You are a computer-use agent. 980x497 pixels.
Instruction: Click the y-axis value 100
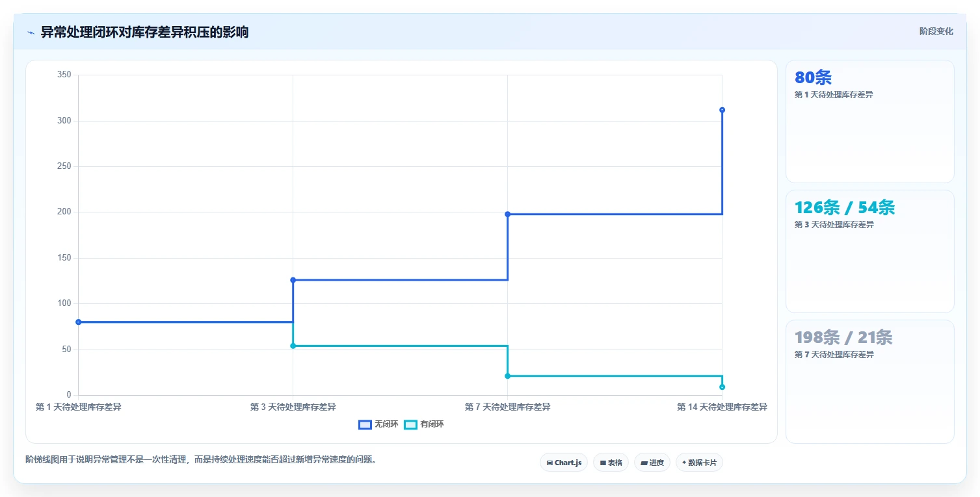(64, 303)
